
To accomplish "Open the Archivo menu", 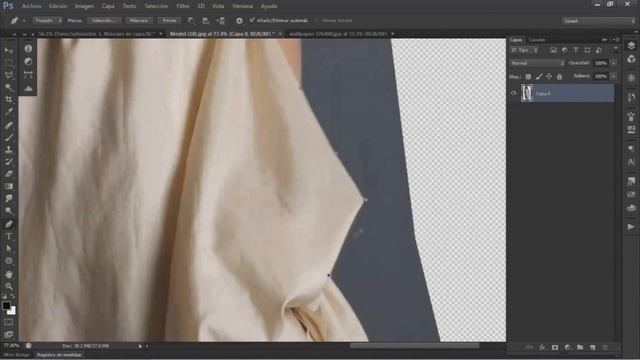I will 31,6.
